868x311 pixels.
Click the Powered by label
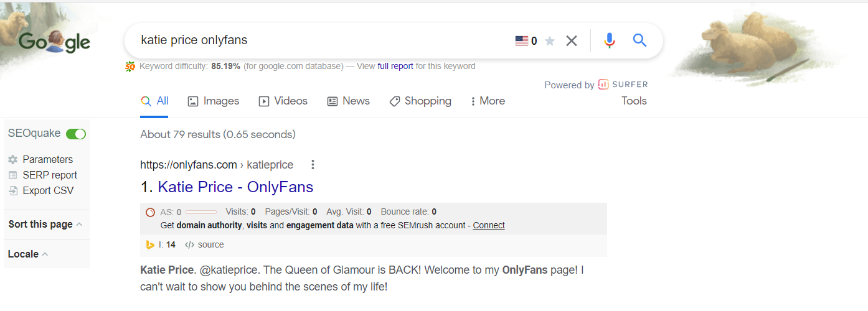point(569,85)
